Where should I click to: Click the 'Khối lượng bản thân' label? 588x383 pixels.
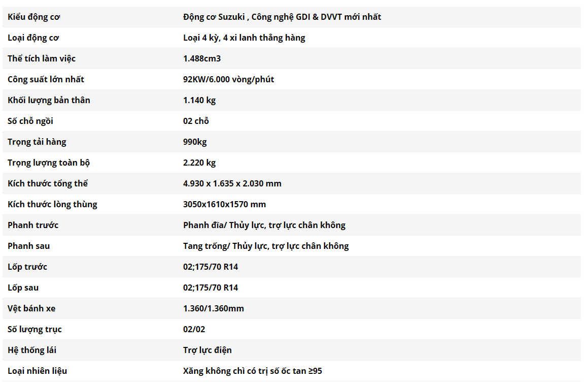pyautogui.click(x=49, y=100)
